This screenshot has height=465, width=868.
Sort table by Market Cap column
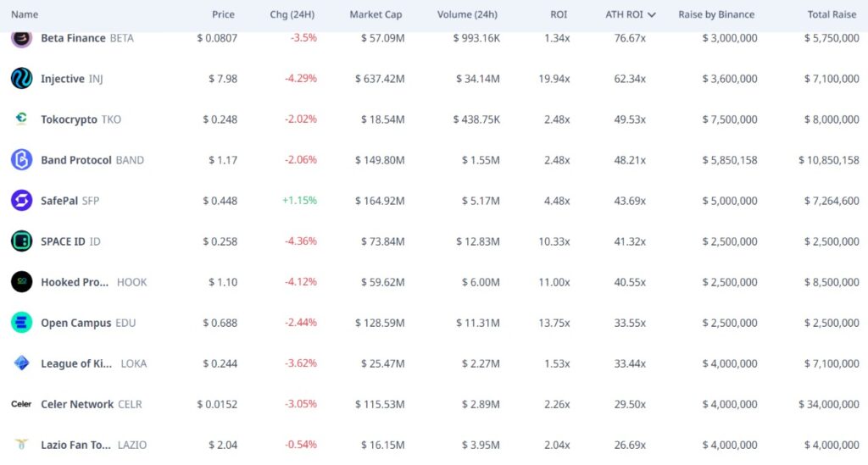click(376, 14)
